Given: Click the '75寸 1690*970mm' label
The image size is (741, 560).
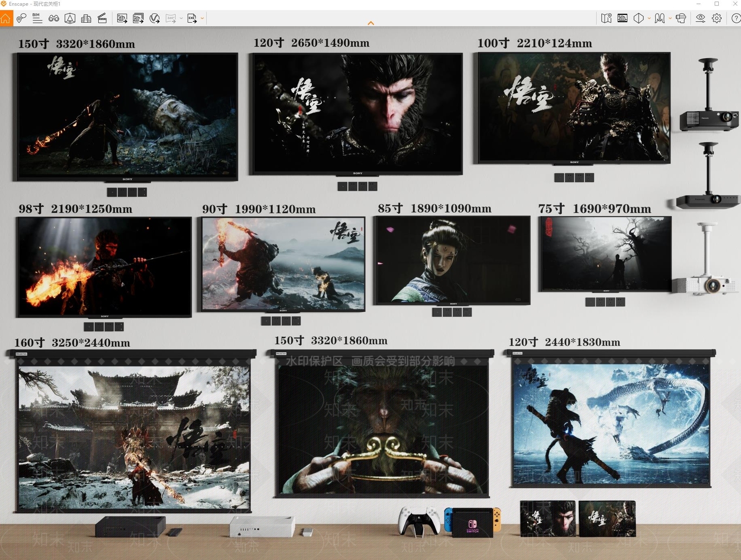Looking at the screenshot, I should point(594,209).
